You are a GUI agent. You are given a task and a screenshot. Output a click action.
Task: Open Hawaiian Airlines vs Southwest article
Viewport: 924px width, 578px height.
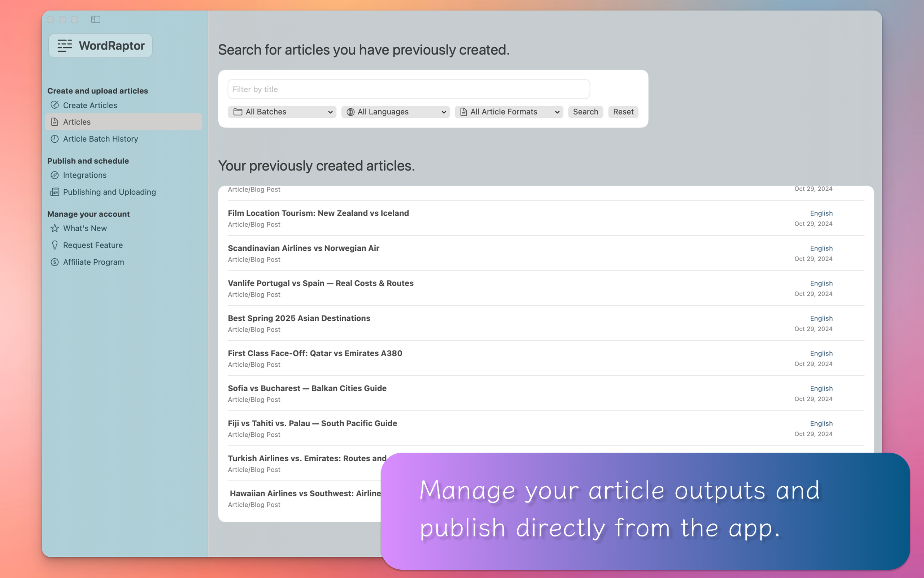click(305, 493)
